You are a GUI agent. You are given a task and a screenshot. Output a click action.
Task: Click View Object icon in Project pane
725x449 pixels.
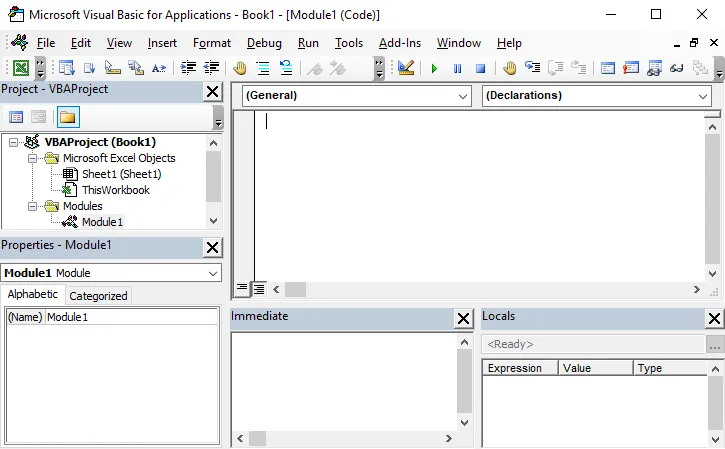pyautogui.click(x=38, y=117)
